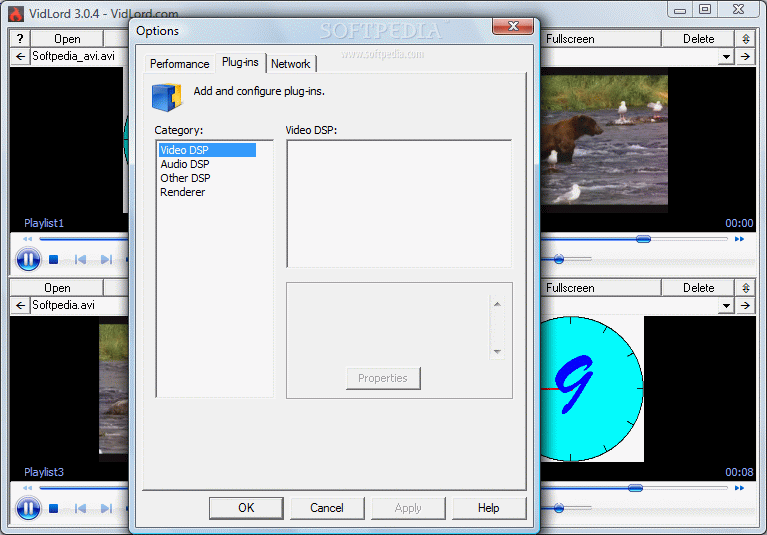Choose Renderer in Category list

pyautogui.click(x=182, y=192)
